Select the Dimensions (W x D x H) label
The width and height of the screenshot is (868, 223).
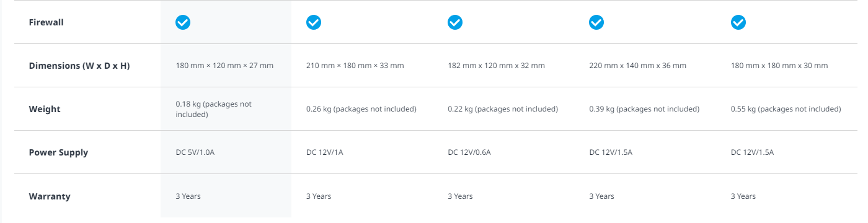(79, 66)
